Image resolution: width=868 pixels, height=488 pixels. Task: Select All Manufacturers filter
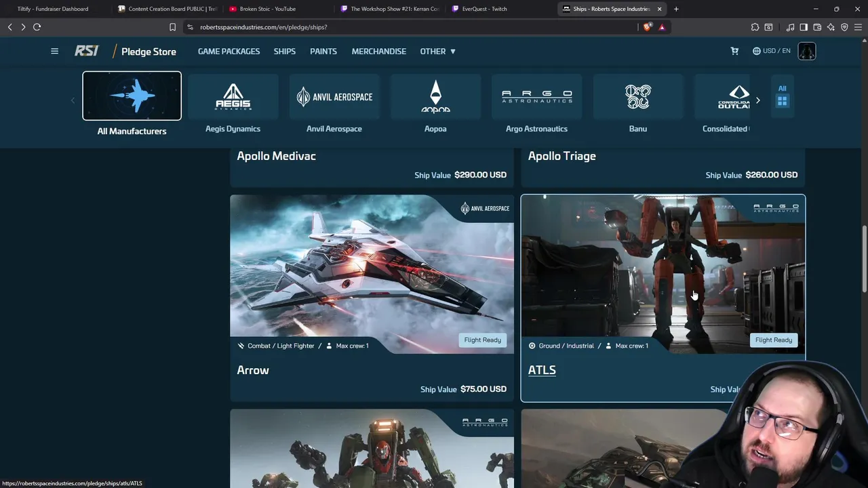(x=132, y=104)
